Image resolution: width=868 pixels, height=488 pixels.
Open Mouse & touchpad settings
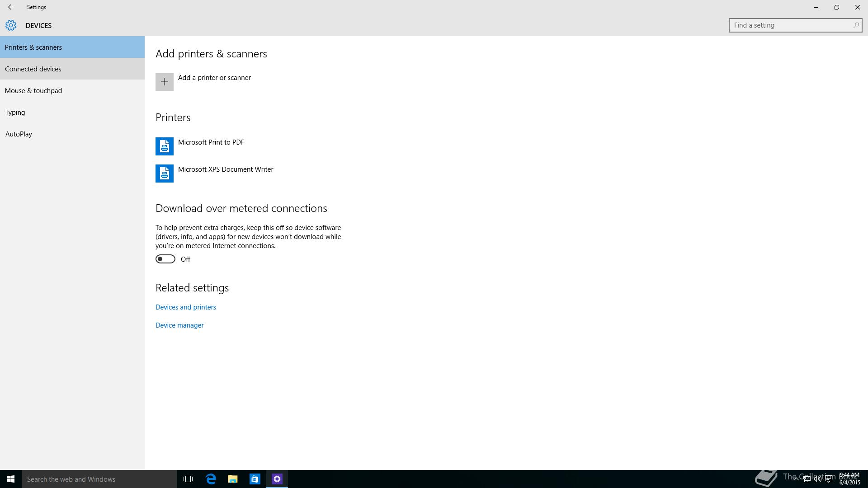pos(72,90)
